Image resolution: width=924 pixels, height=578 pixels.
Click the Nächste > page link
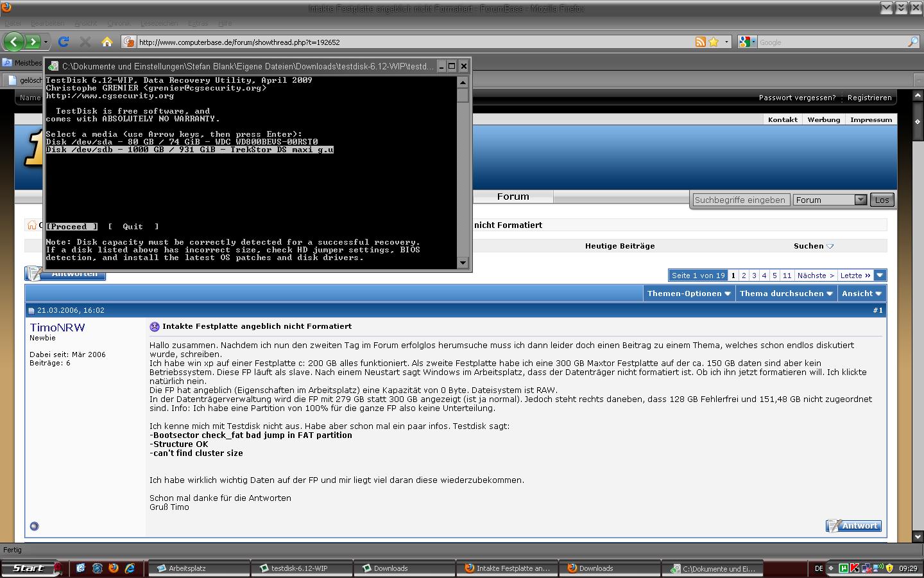point(816,276)
